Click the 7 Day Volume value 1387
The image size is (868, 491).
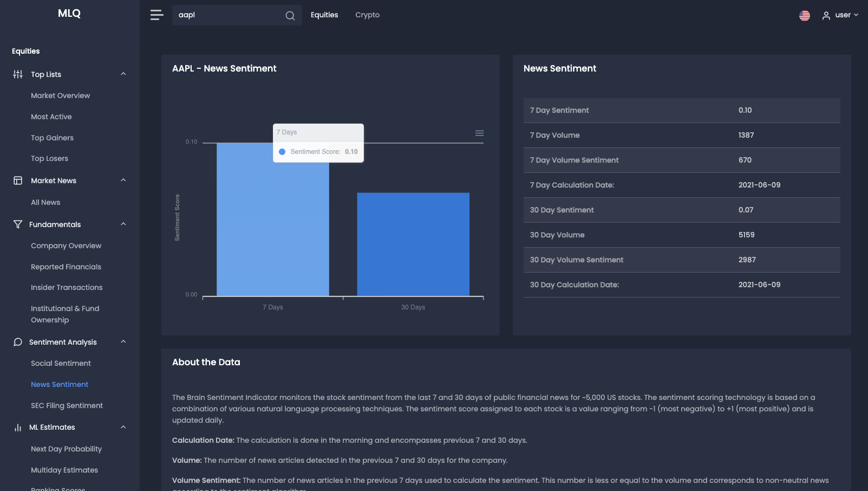coord(746,135)
